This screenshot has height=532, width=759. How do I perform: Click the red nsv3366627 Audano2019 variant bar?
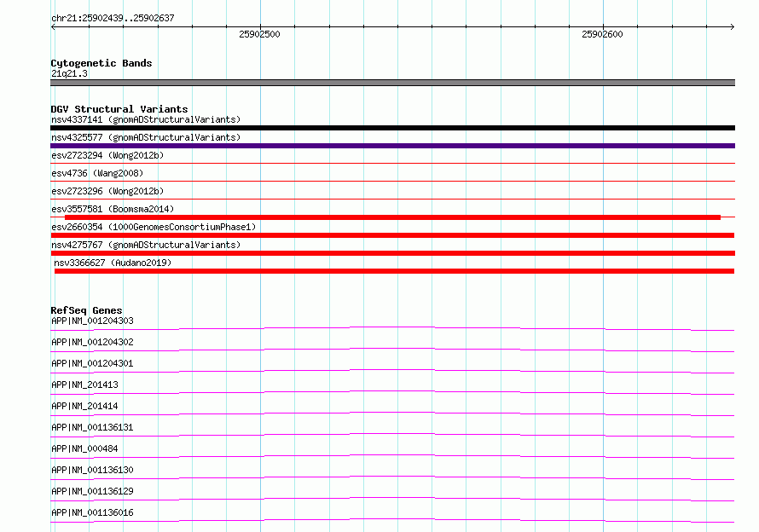tap(394, 271)
